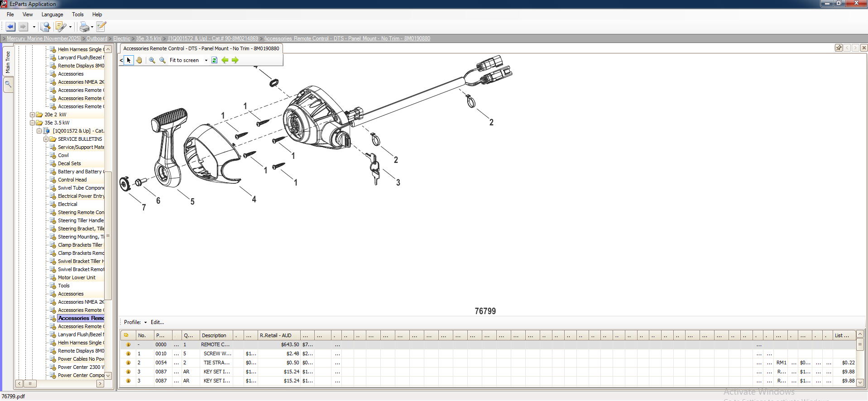
Task: Open the Profile dropdown arrow
Action: (x=145, y=322)
